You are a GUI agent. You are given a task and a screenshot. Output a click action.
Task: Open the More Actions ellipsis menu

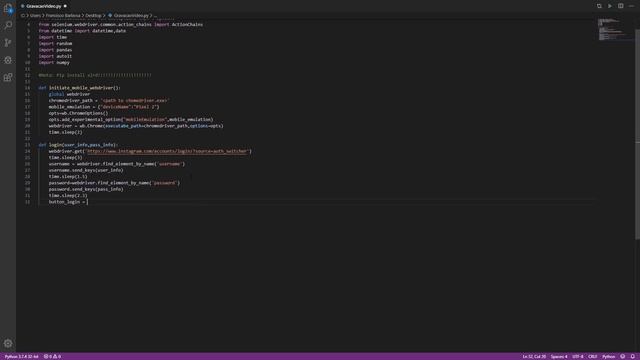631,6
